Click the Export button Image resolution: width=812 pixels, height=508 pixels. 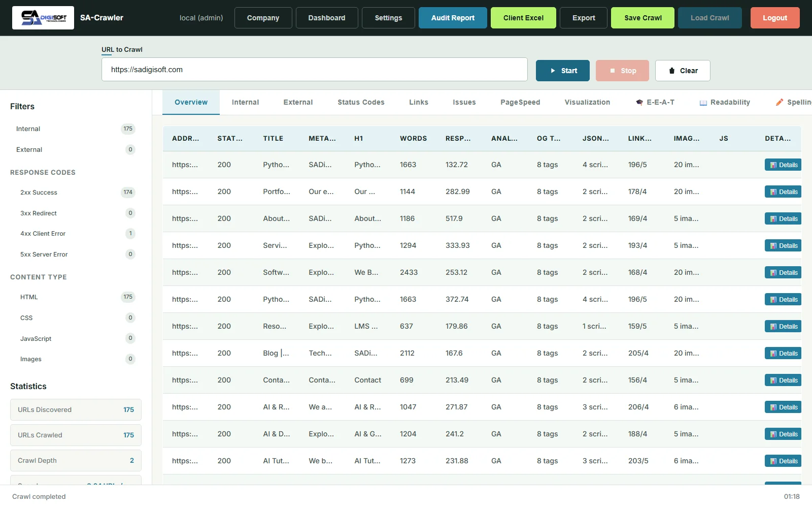[x=584, y=18]
